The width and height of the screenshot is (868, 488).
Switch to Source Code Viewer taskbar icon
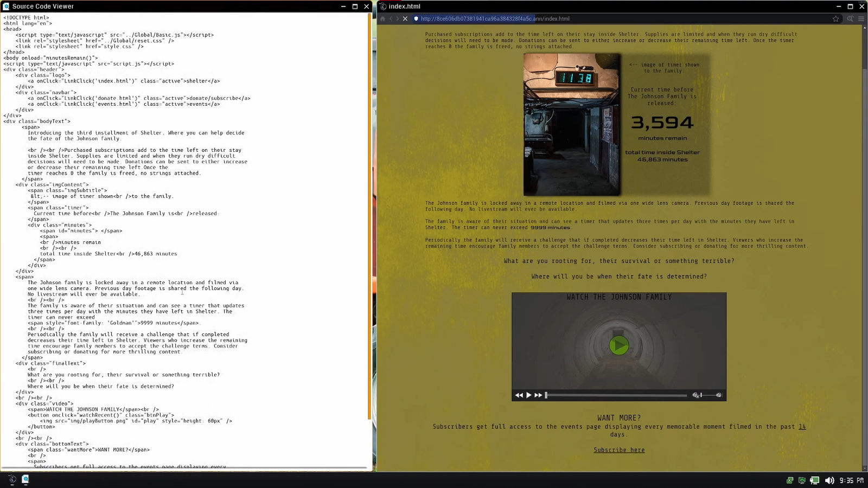pyautogui.click(x=25, y=479)
